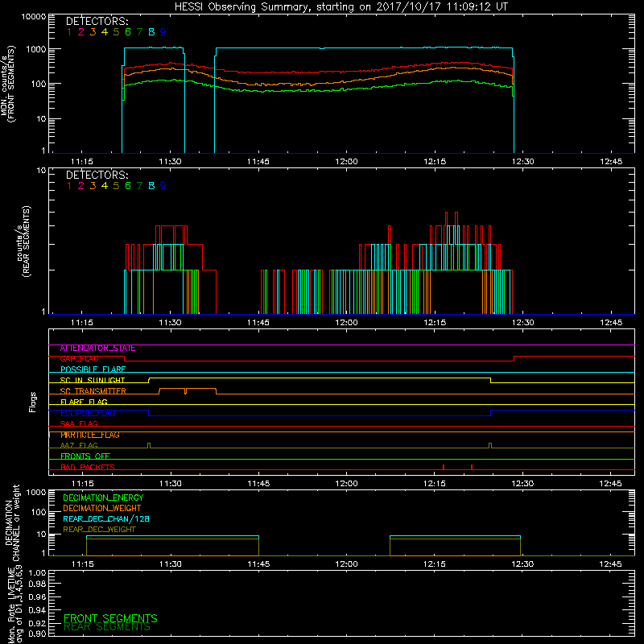The height and width of the screenshot is (644, 644).
Task: Click 11:45 tick label under rear segments plot
Action: [258, 323]
